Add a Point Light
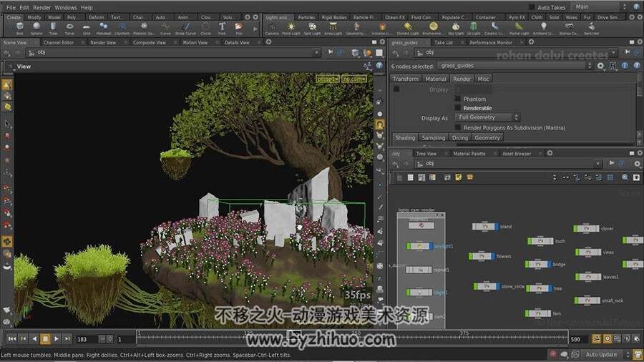The width and height of the screenshot is (644, 362). (x=291, y=29)
